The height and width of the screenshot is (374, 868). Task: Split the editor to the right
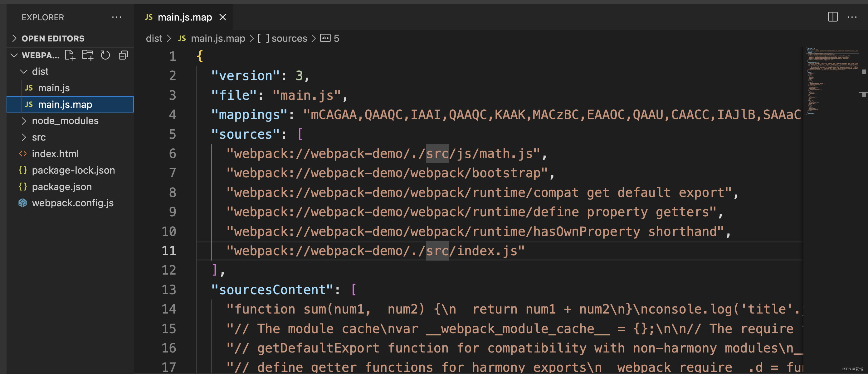pyautogui.click(x=833, y=17)
